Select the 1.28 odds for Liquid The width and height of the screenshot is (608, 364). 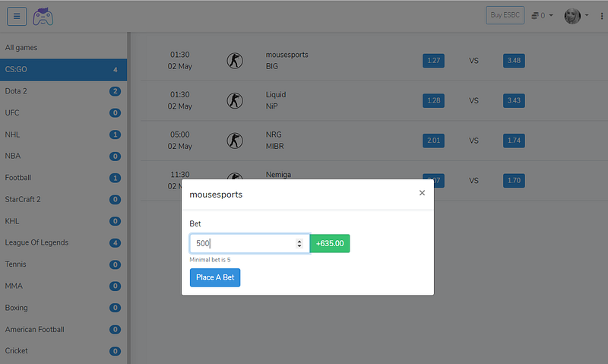(x=433, y=100)
